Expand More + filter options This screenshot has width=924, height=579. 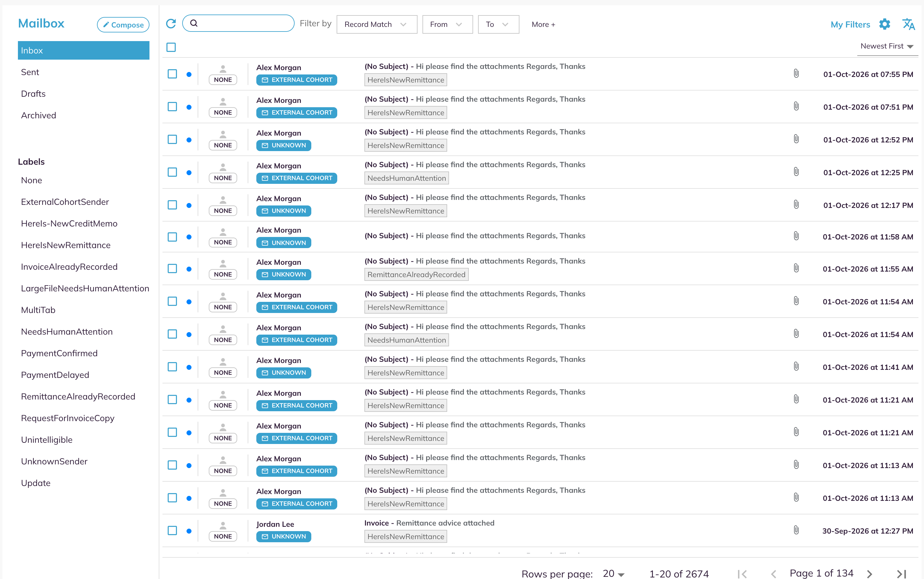coord(543,24)
